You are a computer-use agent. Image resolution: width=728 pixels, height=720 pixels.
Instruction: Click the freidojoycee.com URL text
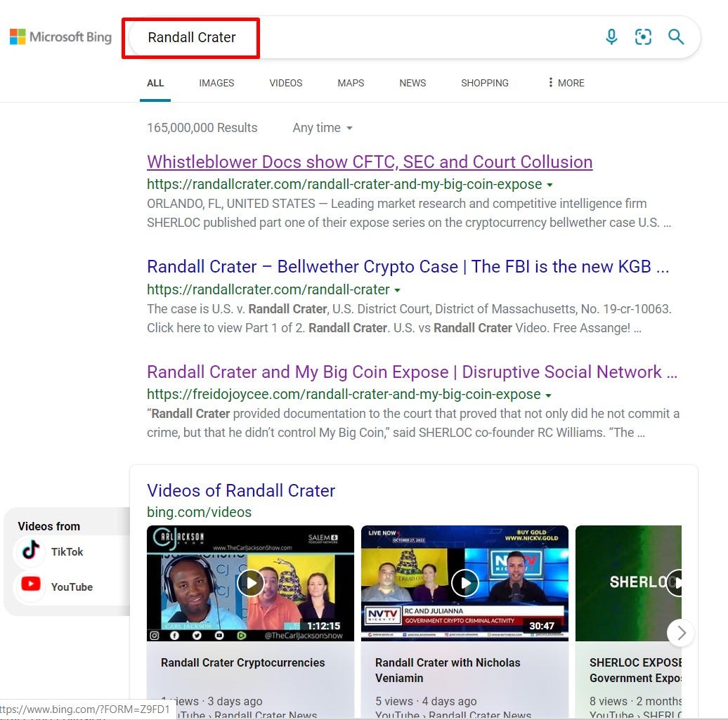(x=344, y=394)
